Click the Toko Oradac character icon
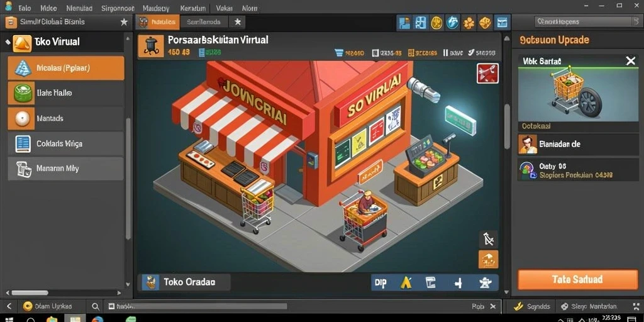 (x=150, y=282)
